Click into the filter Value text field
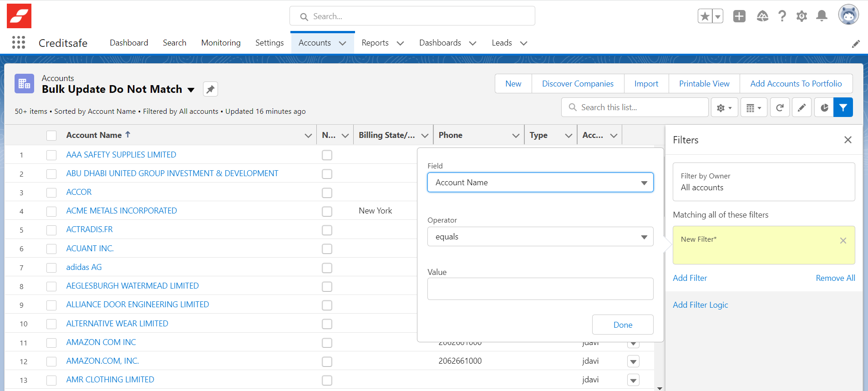Image resolution: width=868 pixels, height=391 pixels. (540, 289)
